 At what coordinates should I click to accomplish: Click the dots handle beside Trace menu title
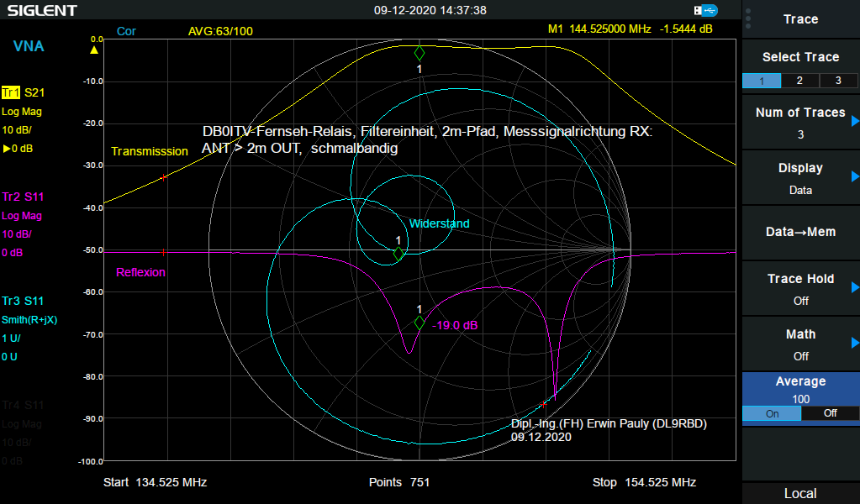[x=748, y=18]
